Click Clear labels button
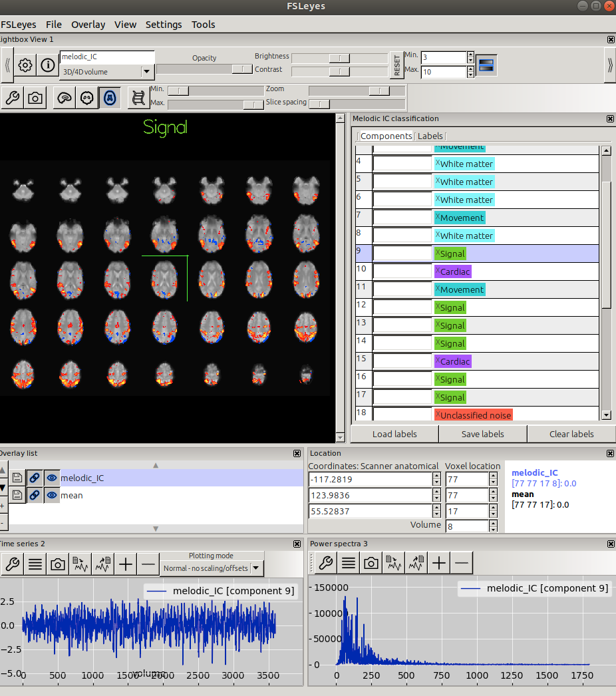Image resolution: width=616 pixels, height=696 pixels. point(571,434)
